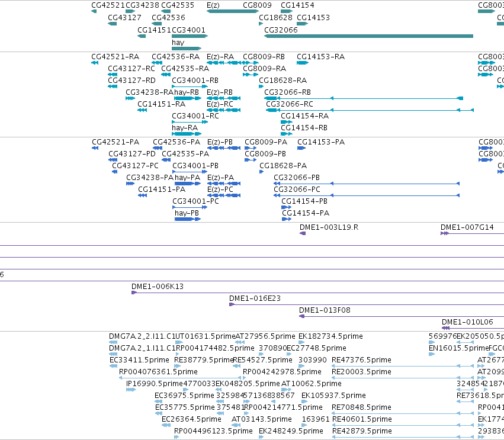Image resolution: width=504 pixels, height=440 pixels.
Task: Open EST IP16990.5prime
Action: click(x=155, y=384)
